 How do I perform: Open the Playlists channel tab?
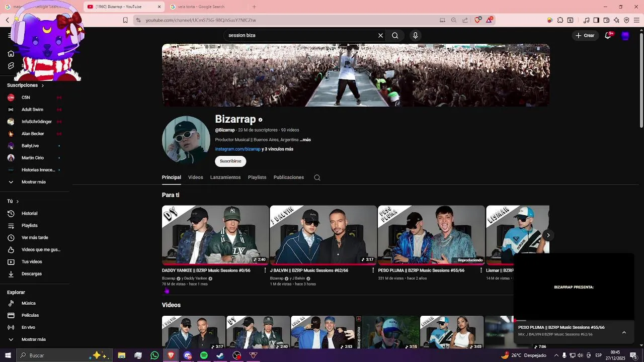pyautogui.click(x=257, y=177)
